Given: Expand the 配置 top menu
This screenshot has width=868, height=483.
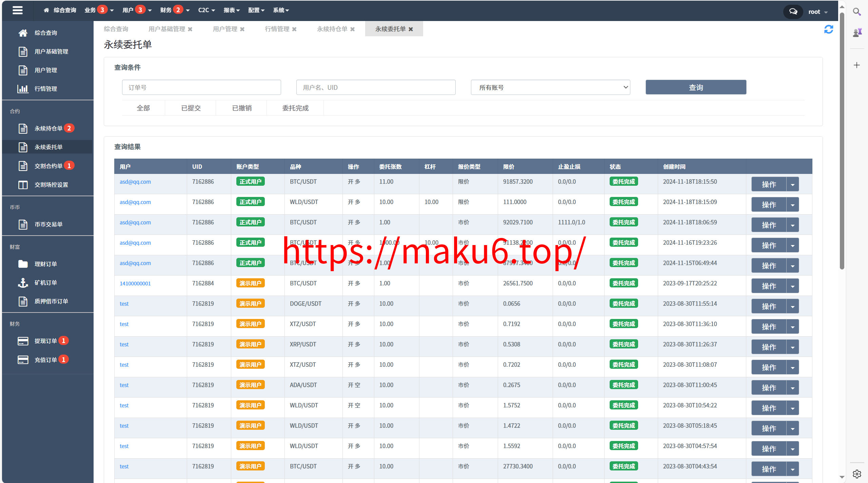Looking at the screenshot, I should [256, 10].
